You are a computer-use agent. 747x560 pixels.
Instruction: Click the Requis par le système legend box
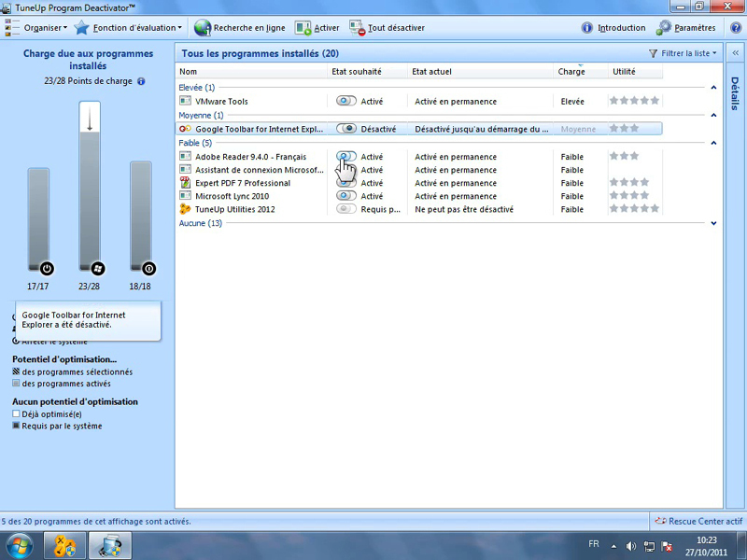[16, 426]
